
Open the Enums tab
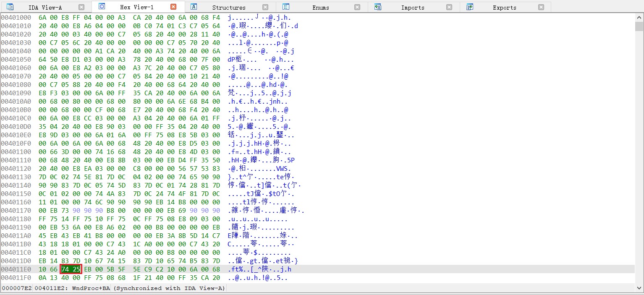[321, 7]
